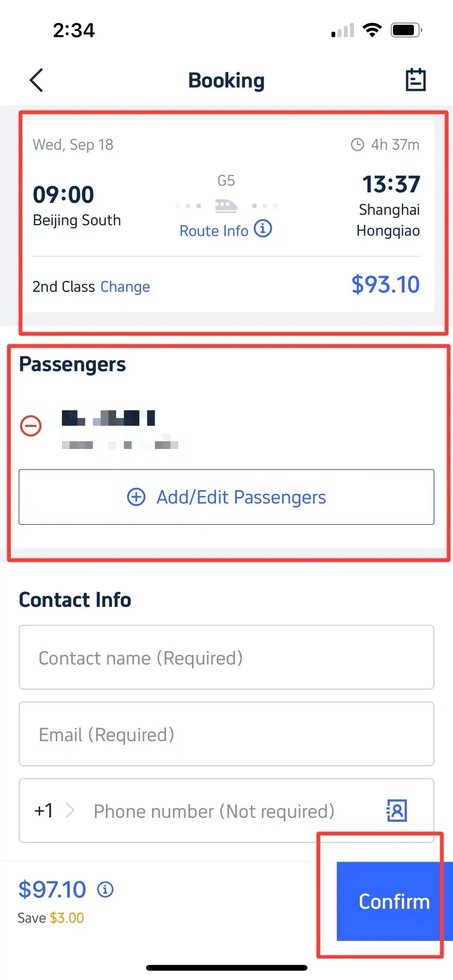
Task: Focus the Contact name field
Action: click(226, 658)
